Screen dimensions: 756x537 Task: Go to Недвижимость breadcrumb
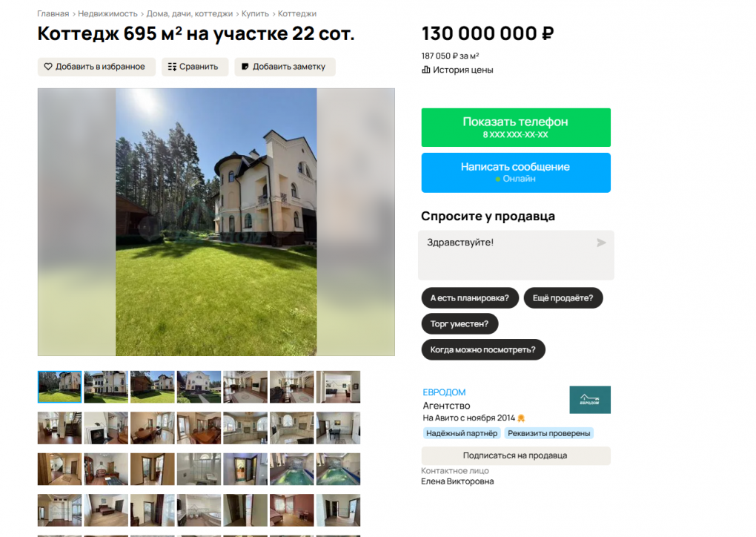point(107,13)
